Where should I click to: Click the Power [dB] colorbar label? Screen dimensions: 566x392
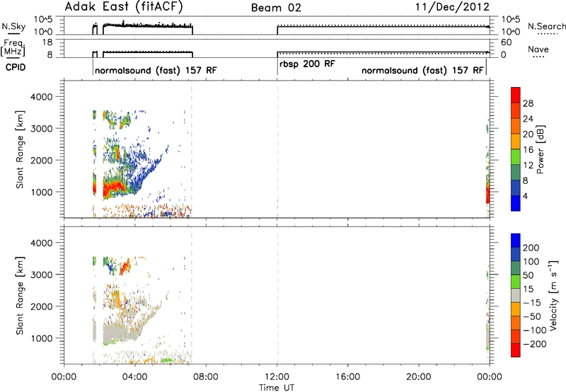point(541,149)
